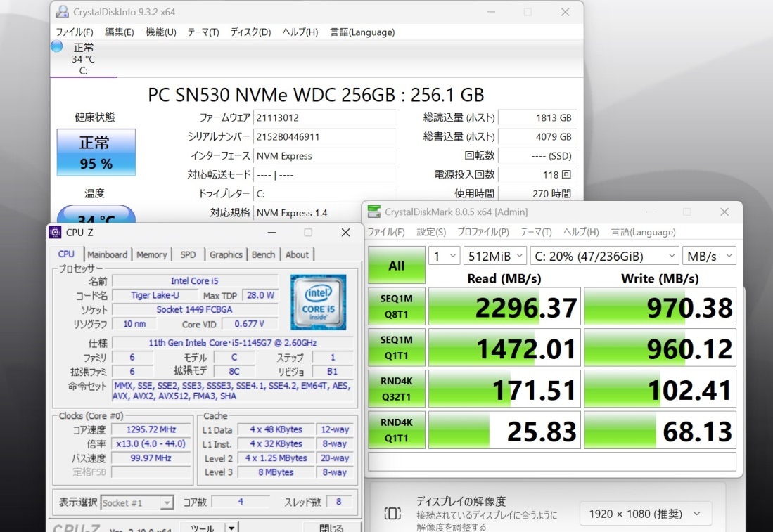This screenshot has height=532, width=773.
Task: Open ファイル(F) menu in CrystalDiskMark
Action: [386, 232]
